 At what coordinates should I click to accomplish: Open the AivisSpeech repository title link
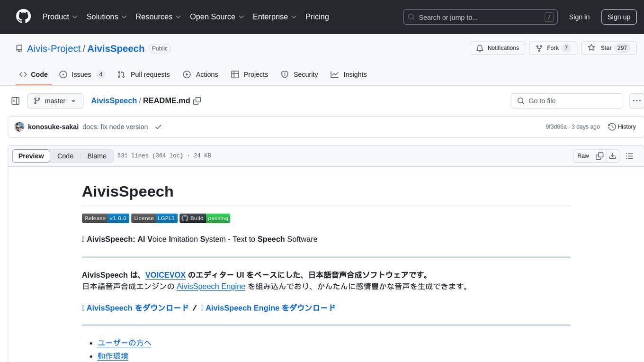tap(116, 48)
